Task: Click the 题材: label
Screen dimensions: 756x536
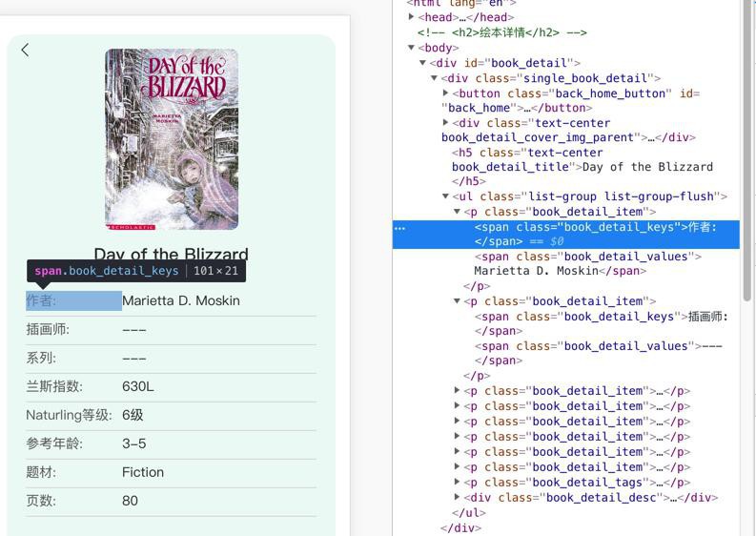Action: coord(41,472)
